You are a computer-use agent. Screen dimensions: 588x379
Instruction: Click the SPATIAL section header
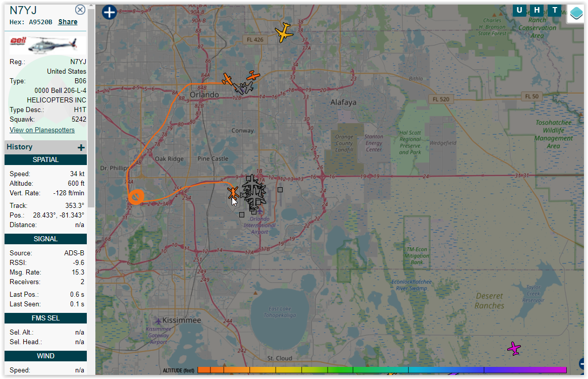point(46,159)
